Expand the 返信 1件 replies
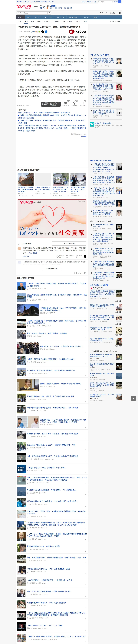 point(26,256)
